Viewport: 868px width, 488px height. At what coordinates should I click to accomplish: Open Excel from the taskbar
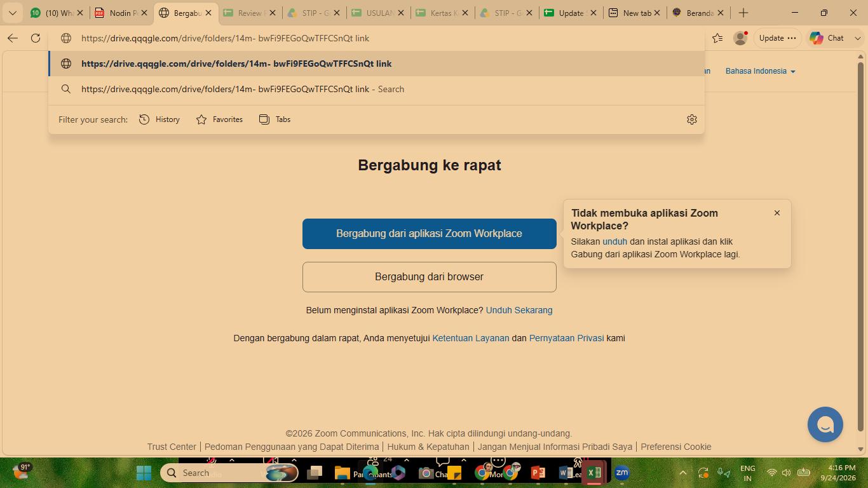tap(594, 473)
